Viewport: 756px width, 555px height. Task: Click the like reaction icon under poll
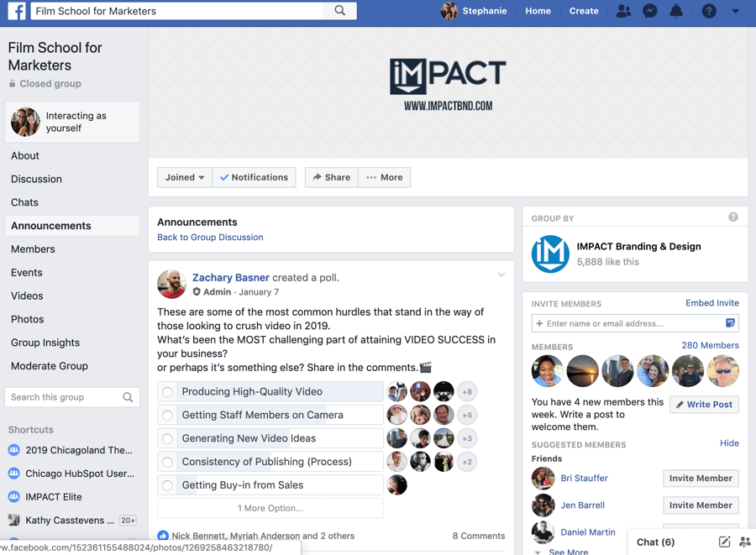coord(163,535)
